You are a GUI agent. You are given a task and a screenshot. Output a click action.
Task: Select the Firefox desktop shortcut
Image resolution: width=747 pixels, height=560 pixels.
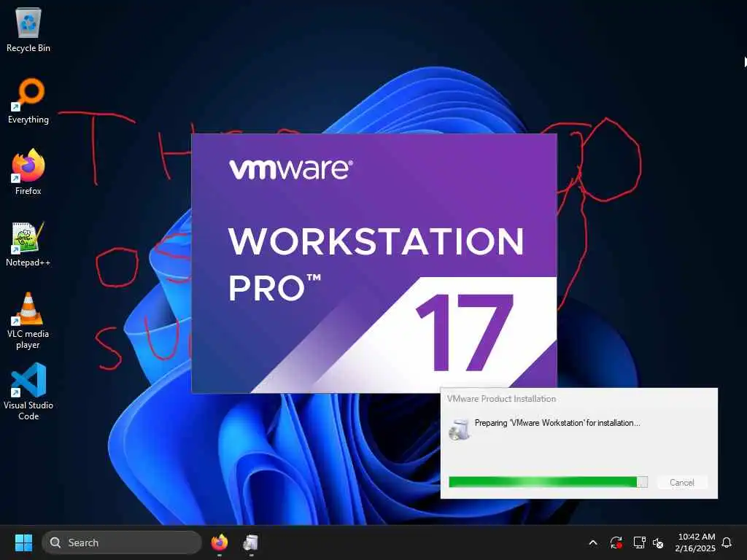click(x=28, y=172)
